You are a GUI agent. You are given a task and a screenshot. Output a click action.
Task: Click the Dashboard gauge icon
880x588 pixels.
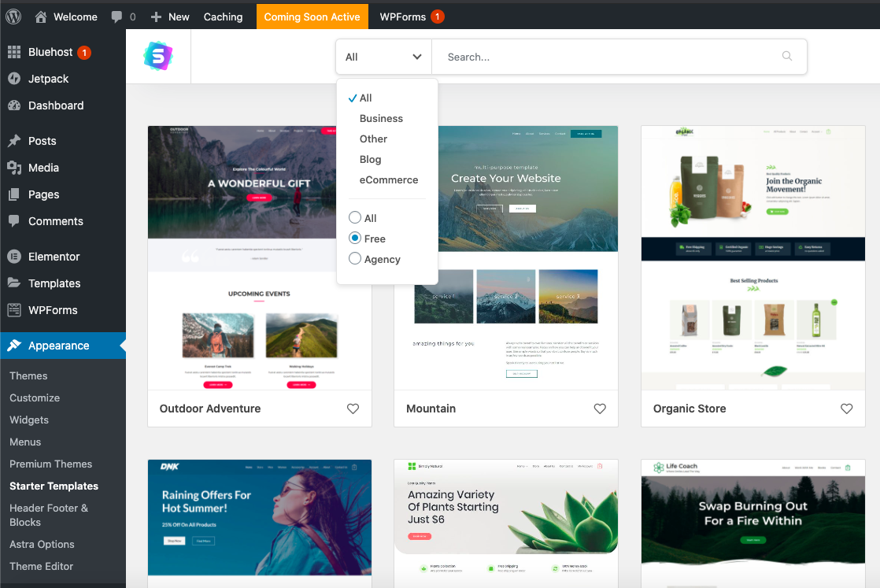pyautogui.click(x=14, y=105)
